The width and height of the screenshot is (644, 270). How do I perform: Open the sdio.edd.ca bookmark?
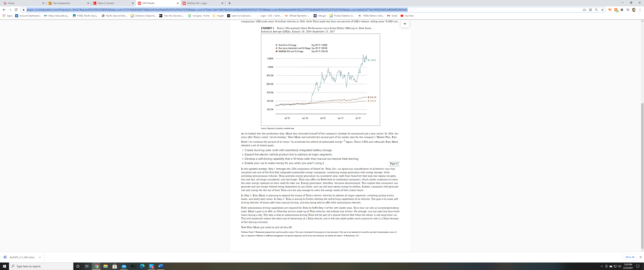(x=57, y=16)
